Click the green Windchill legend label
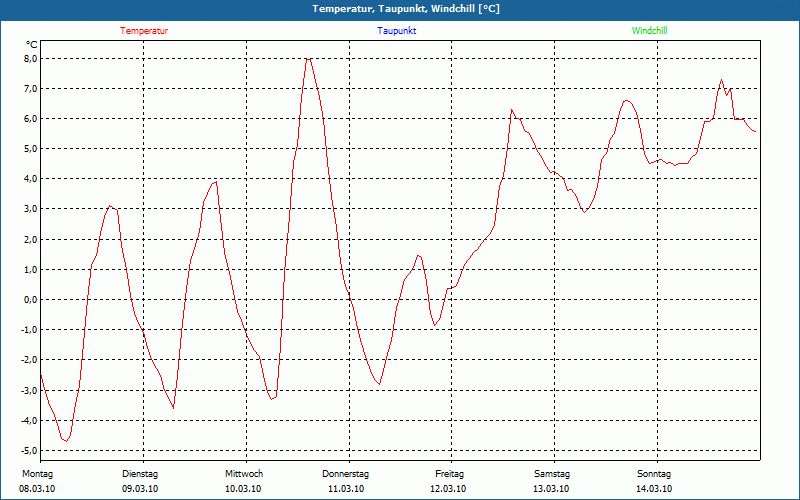Image resolution: width=800 pixels, height=500 pixels. tap(649, 31)
